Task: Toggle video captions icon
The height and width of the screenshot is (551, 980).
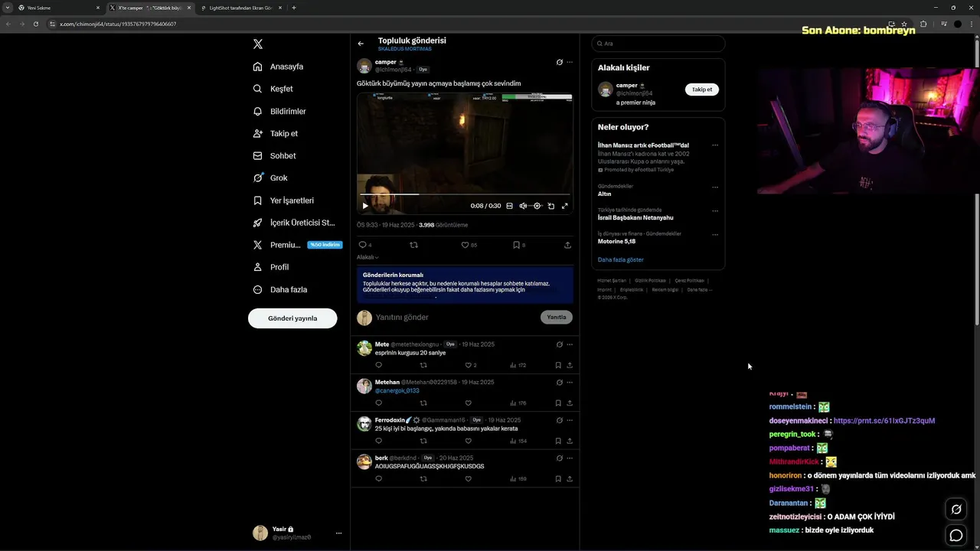Action: tap(510, 206)
